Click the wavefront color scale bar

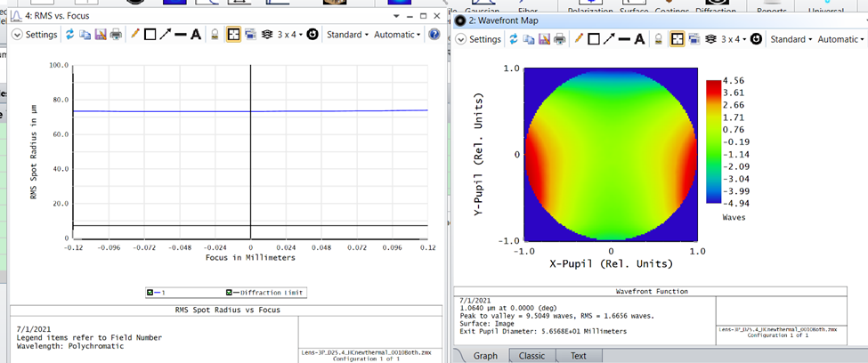point(713,142)
